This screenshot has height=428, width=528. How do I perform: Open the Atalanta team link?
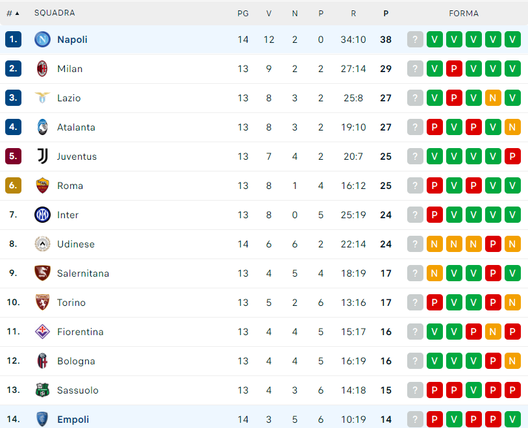pos(76,127)
